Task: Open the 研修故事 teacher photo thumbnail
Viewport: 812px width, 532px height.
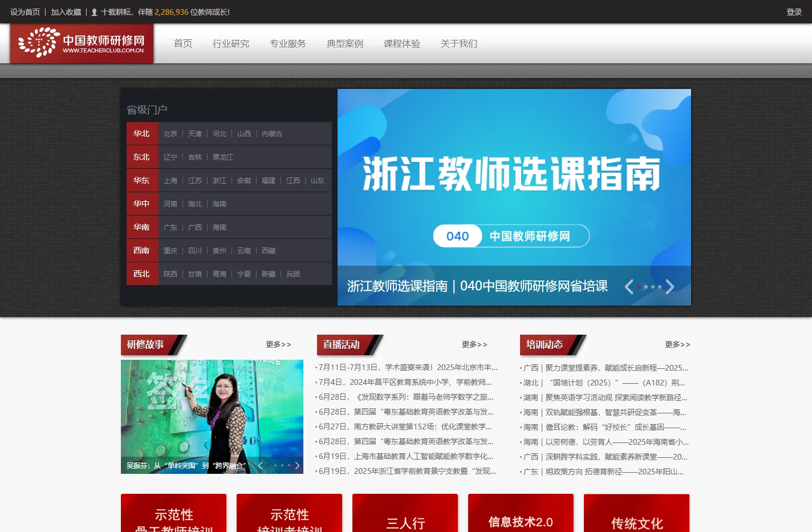Action: coord(212,417)
